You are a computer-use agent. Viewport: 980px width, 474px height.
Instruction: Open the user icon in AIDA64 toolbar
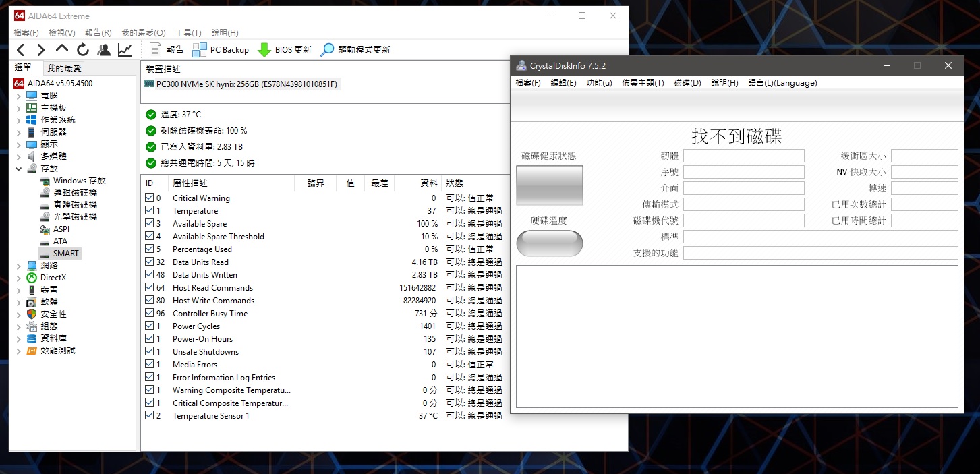coord(104,50)
